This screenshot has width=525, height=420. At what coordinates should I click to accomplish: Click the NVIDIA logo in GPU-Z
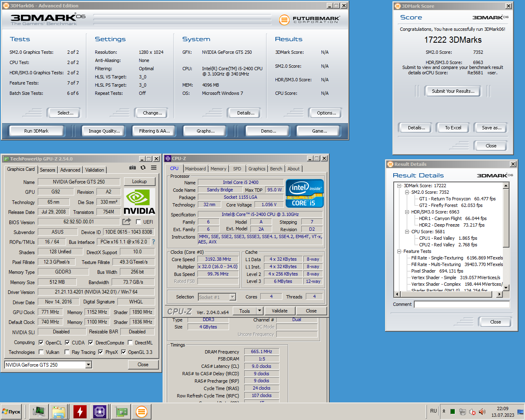coord(139,202)
